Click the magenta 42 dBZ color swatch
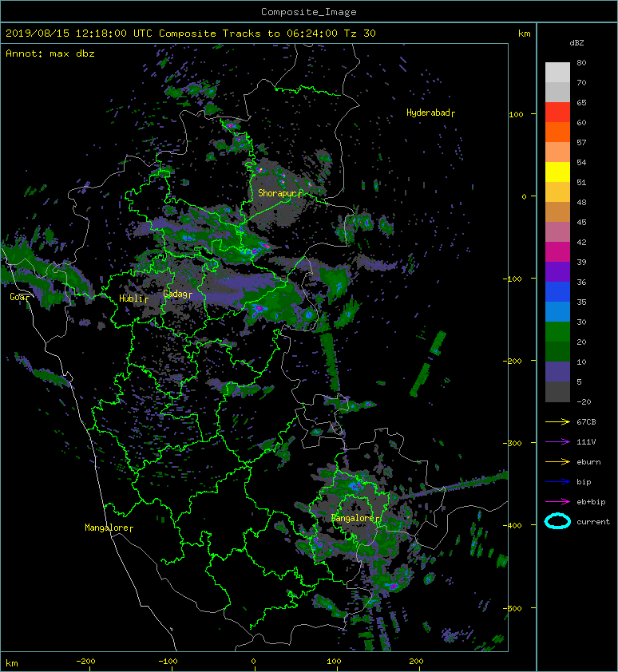 point(557,251)
